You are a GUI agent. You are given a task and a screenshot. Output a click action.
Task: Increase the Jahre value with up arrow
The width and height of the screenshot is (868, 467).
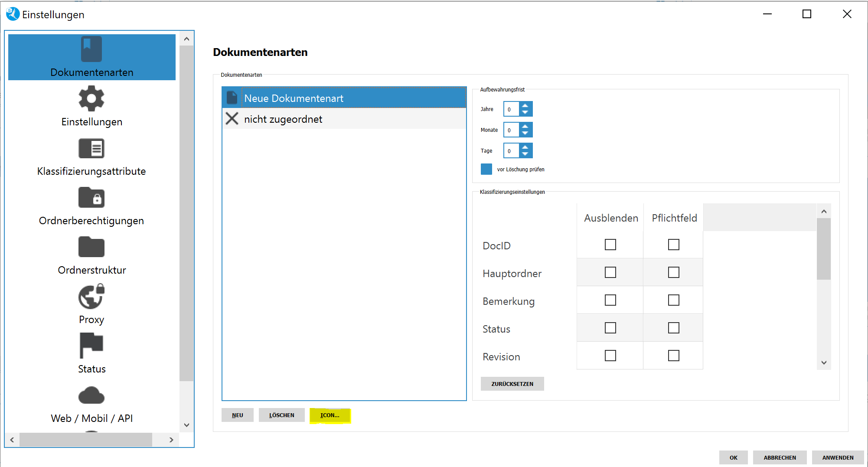pyautogui.click(x=525, y=106)
